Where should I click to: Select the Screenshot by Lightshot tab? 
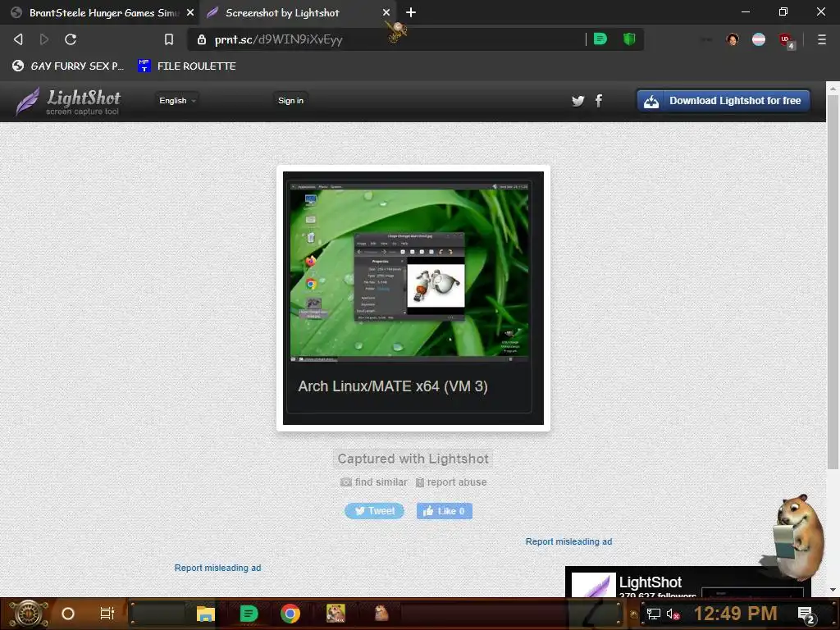pyautogui.click(x=299, y=12)
